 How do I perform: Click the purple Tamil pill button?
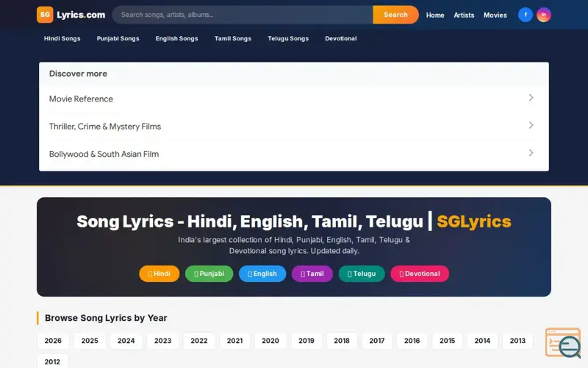[312, 274]
